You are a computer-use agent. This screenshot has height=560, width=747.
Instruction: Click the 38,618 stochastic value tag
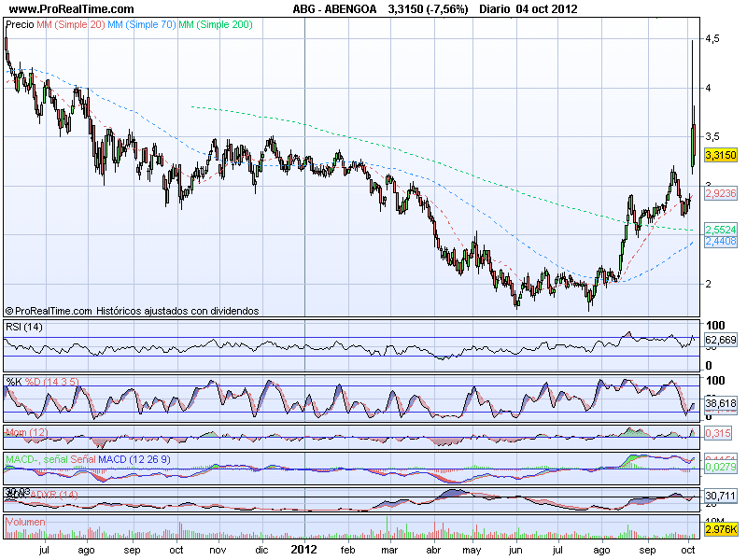(x=720, y=403)
